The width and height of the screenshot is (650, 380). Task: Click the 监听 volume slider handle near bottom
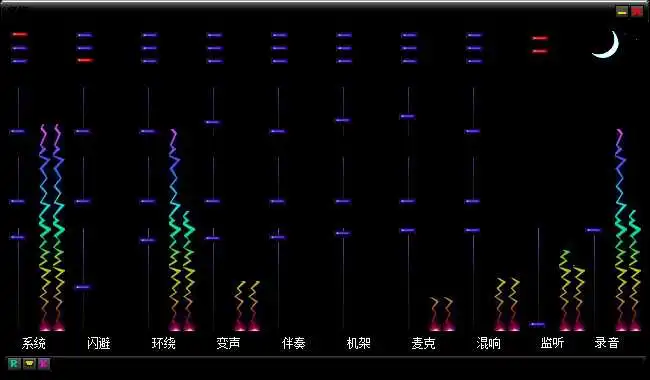pyautogui.click(x=537, y=324)
